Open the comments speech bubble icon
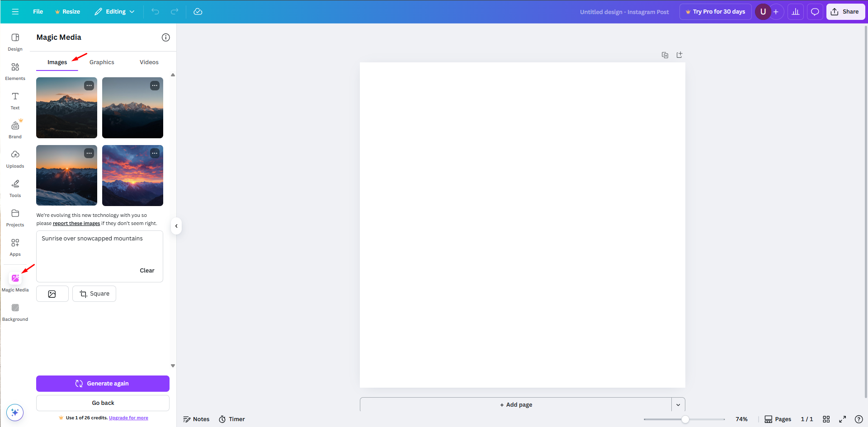 (815, 12)
